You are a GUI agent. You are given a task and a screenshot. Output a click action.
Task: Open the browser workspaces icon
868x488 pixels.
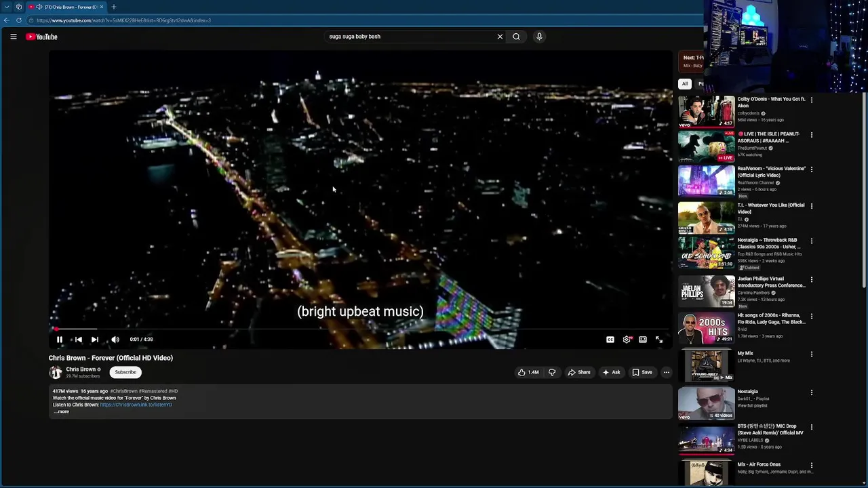coord(19,7)
